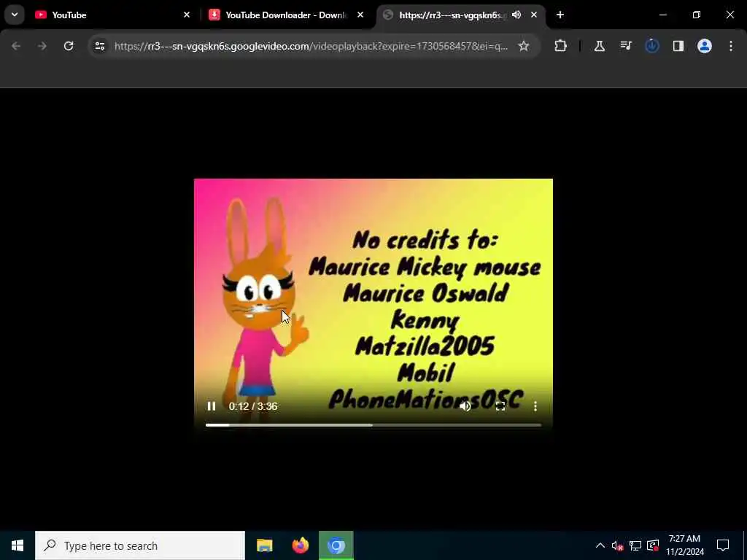Viewport: 747px width, 560px height.
Task: Open a new browser tab
Action: point(560,15)
